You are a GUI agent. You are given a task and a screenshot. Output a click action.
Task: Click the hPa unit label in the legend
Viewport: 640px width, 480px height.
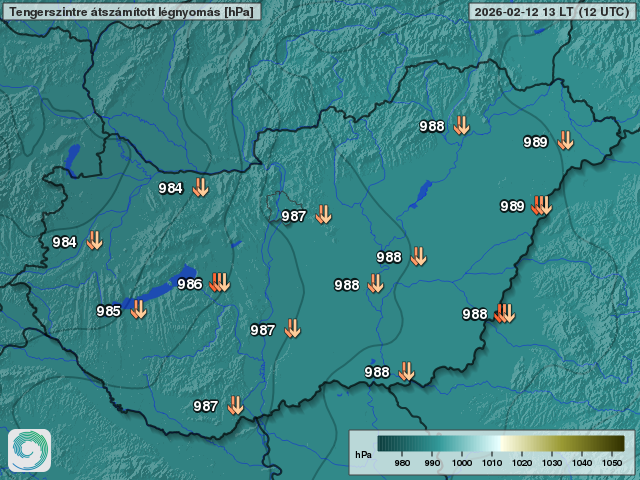point(363,454)
